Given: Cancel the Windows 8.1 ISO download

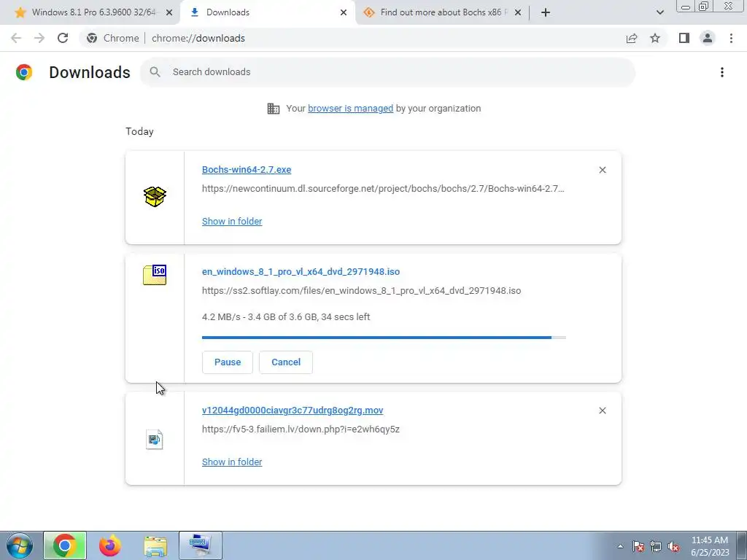Looking at the screenshot, I should (286, 362).
